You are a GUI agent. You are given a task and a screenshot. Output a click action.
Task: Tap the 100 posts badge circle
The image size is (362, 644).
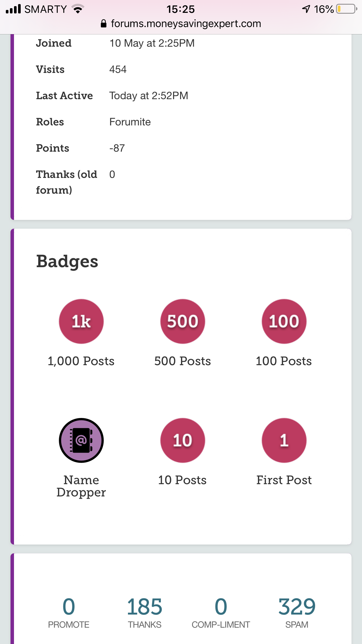pyautogui.click(x=284, y=321)
